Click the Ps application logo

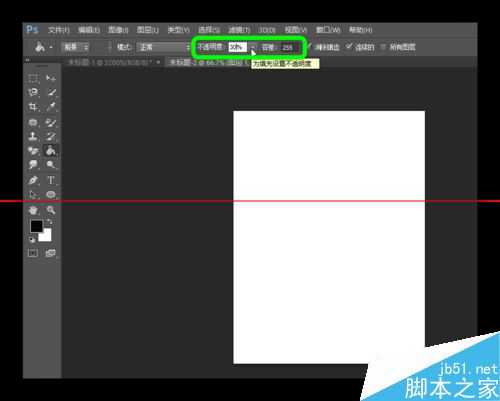tap(32, 30)
